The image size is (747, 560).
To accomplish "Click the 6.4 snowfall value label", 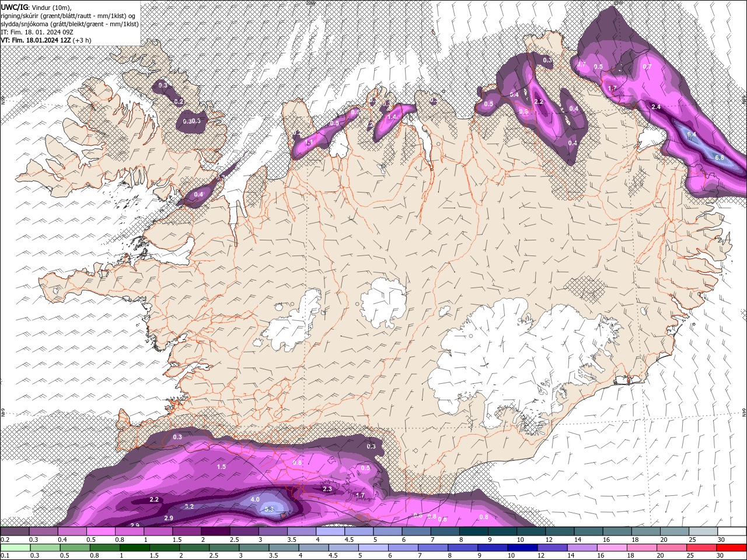I will (x=692, y=135).
